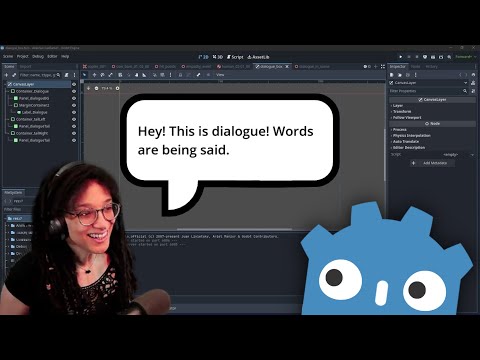Toggle the MarginContainer2 eye icon
The height and width of the screenshot is (360, 480).
pyautogui.click(x=74, y=105)
